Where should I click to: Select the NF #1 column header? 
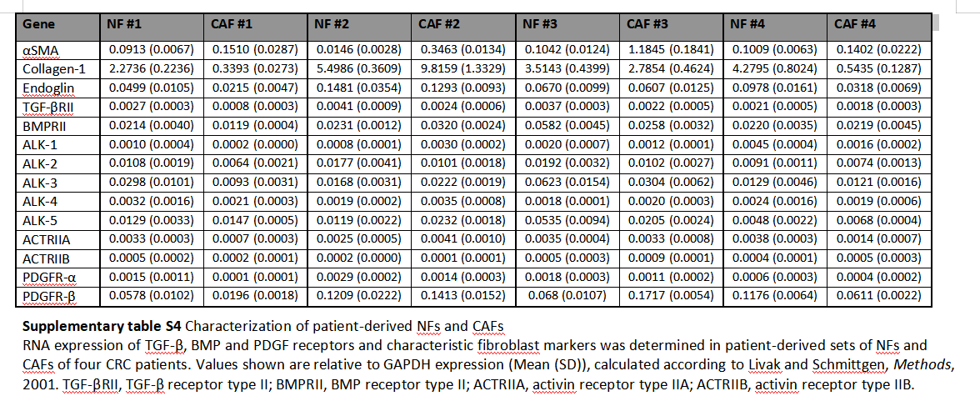click(152, 27)
